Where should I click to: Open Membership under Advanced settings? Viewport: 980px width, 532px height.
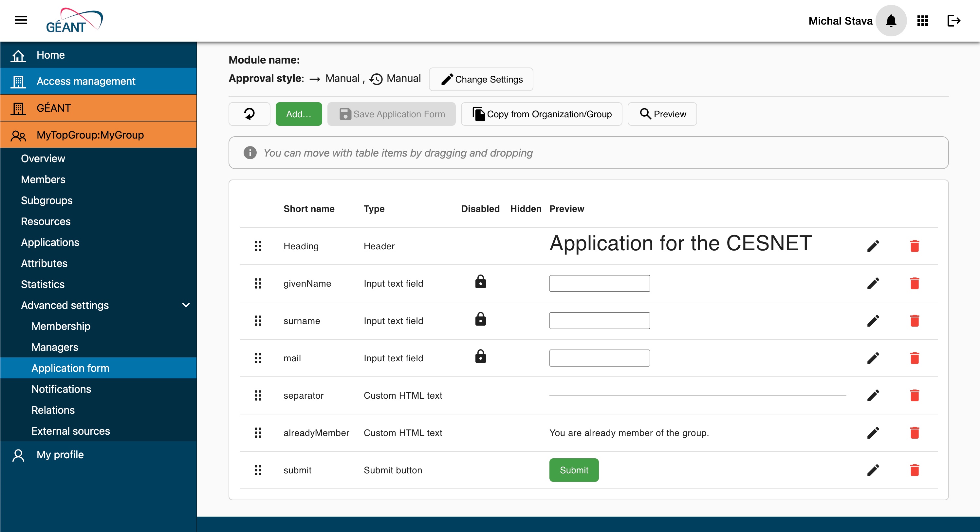click(x=99, y=326)
